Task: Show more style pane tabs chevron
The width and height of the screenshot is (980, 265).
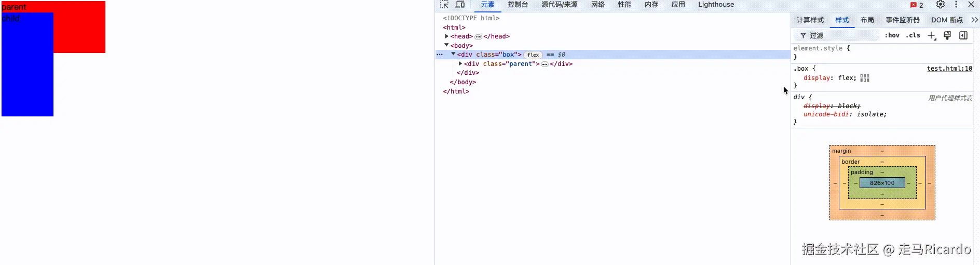Action: click(974, 20)
